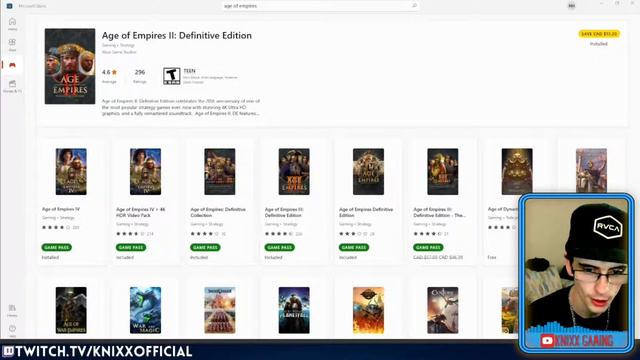The width and height of the screenshot is (640, 360).
Task: Open Age of Empires: Definitive Collection cover
Action: (220, 171)
